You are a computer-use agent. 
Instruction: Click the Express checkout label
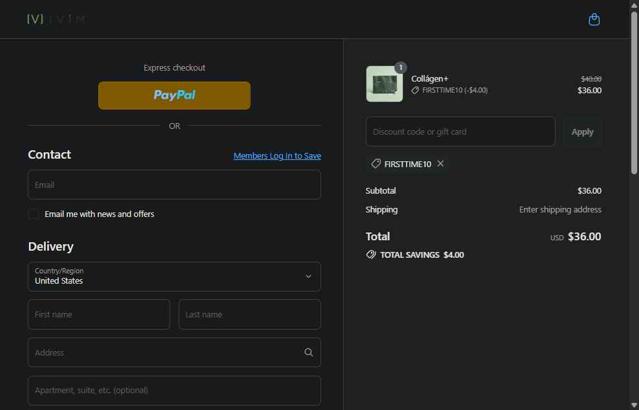[174, 68]
